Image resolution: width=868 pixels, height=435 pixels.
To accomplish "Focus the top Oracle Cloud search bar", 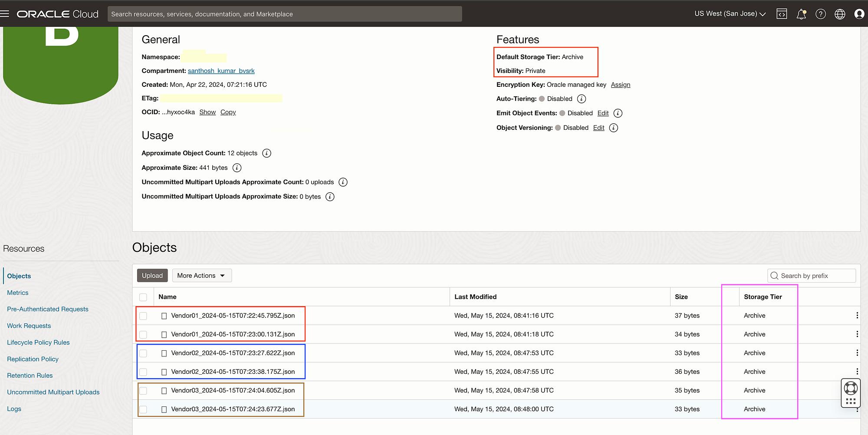I will (x=285, y=14).
